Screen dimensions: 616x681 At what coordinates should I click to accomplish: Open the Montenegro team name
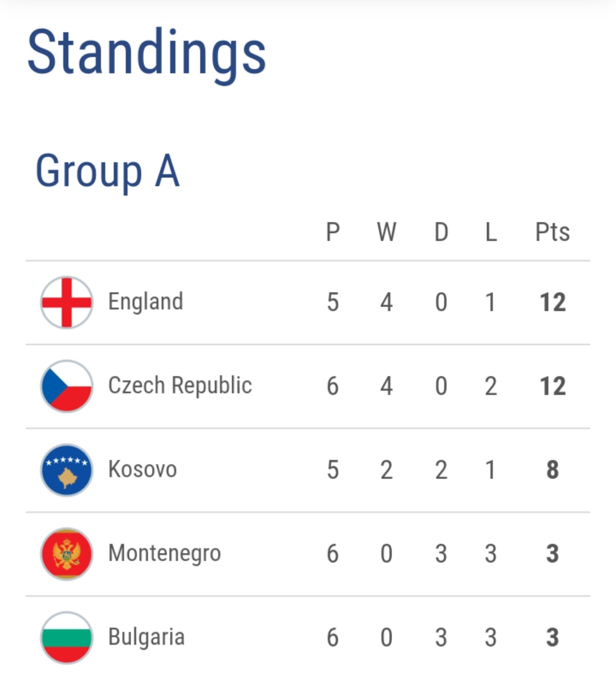[x=164, y=554]
